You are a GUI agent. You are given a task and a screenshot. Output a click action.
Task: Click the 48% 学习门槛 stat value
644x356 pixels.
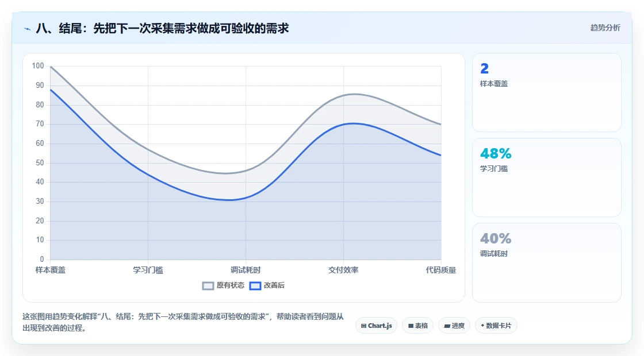(496, 153)
